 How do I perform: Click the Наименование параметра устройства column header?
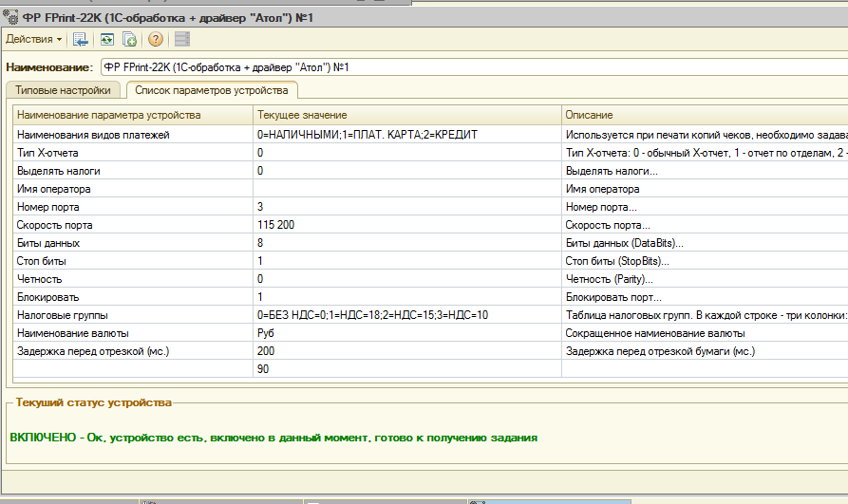[133, 115]
